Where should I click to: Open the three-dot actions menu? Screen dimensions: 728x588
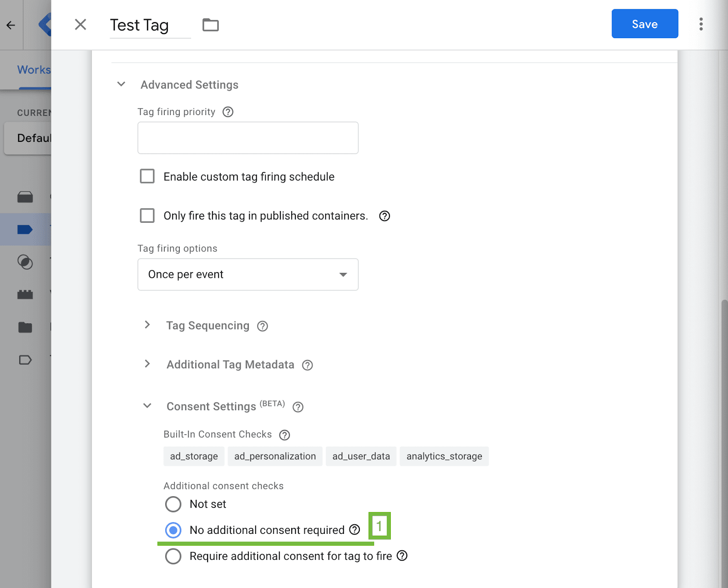(x=700, y=24)
